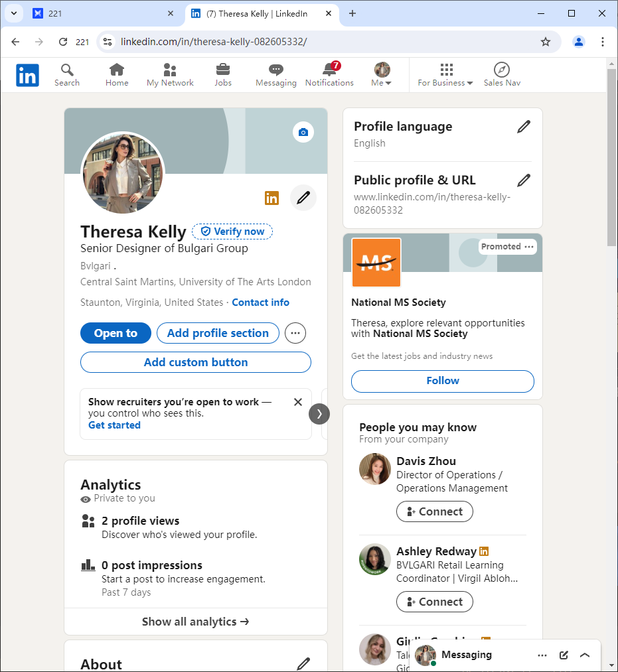Click the address bar URL

tap(214, 42)
